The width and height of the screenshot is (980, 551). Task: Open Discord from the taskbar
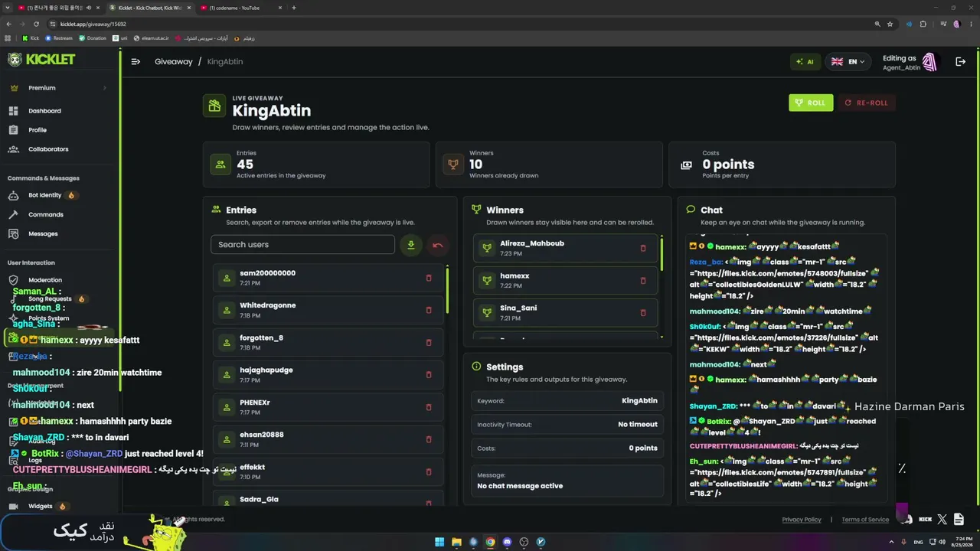click(x=507, y=542)
